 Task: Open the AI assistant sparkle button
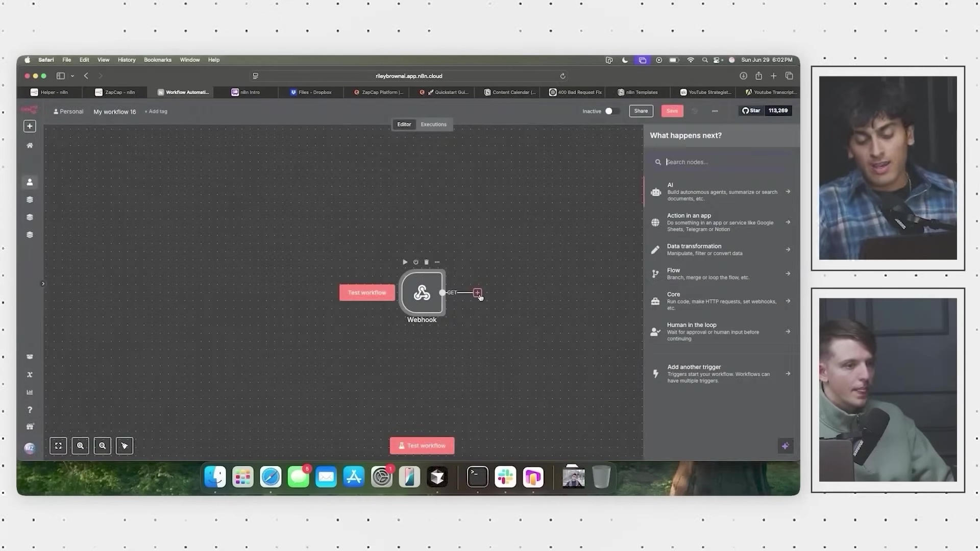click(785, 445)
